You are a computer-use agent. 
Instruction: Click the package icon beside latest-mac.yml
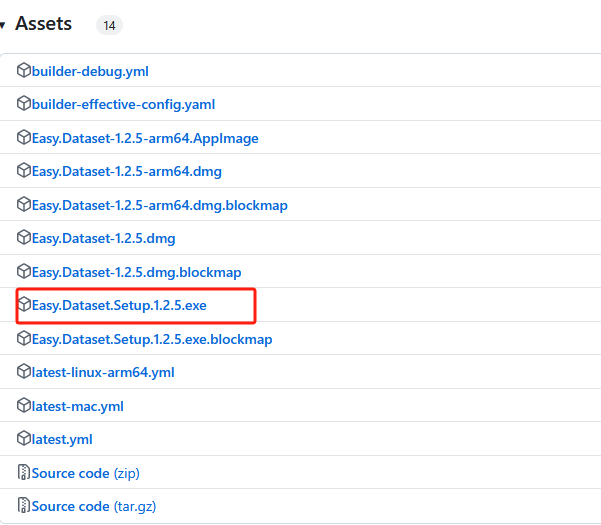pyautogui.click(x=24, y=405)
